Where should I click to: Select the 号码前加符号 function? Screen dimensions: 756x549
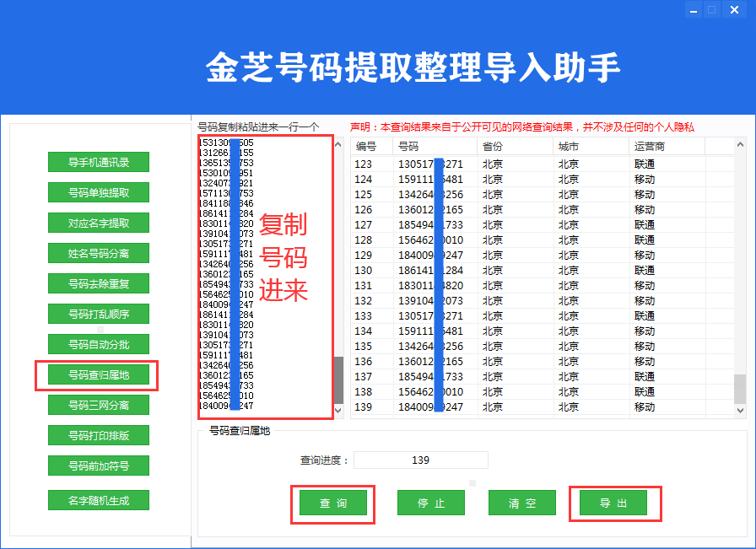(x=99, y=466)
